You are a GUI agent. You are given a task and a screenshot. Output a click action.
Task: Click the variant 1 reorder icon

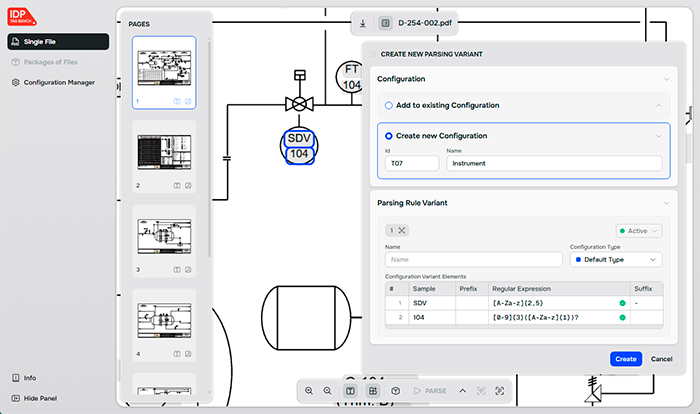[402, 230]
